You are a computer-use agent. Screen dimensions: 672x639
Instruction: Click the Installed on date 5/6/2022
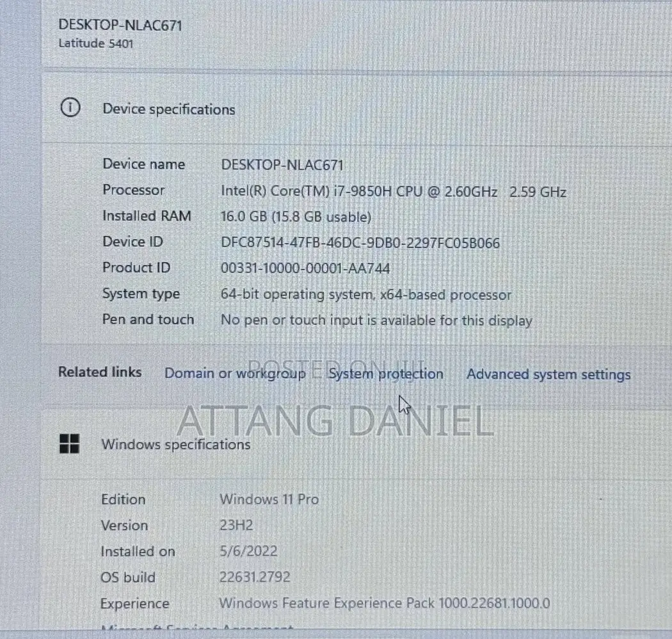point(248,551)
